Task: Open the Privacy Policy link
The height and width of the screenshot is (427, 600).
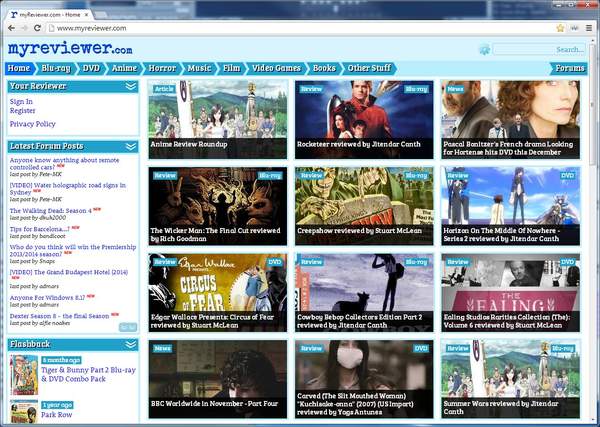Action: click(33, 124)
